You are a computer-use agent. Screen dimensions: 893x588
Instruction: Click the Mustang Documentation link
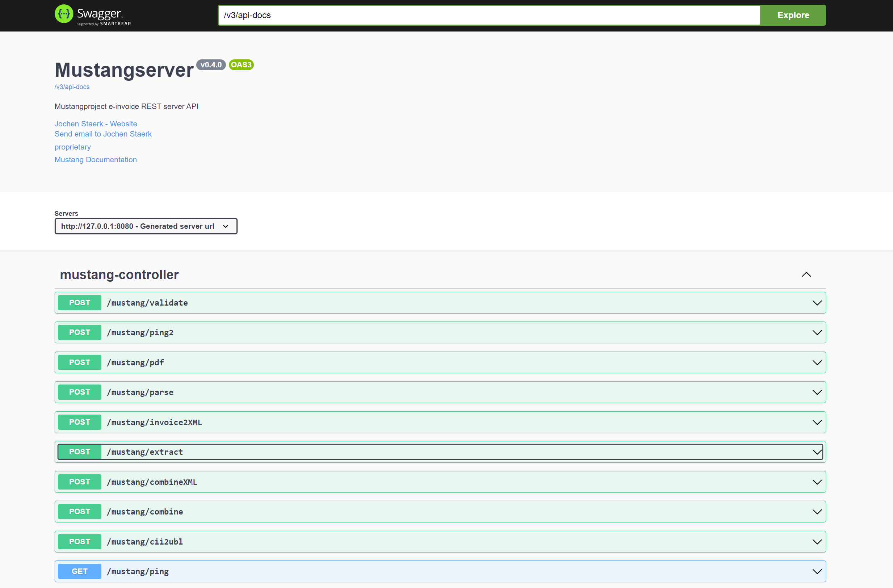click(x=96, y=159)
